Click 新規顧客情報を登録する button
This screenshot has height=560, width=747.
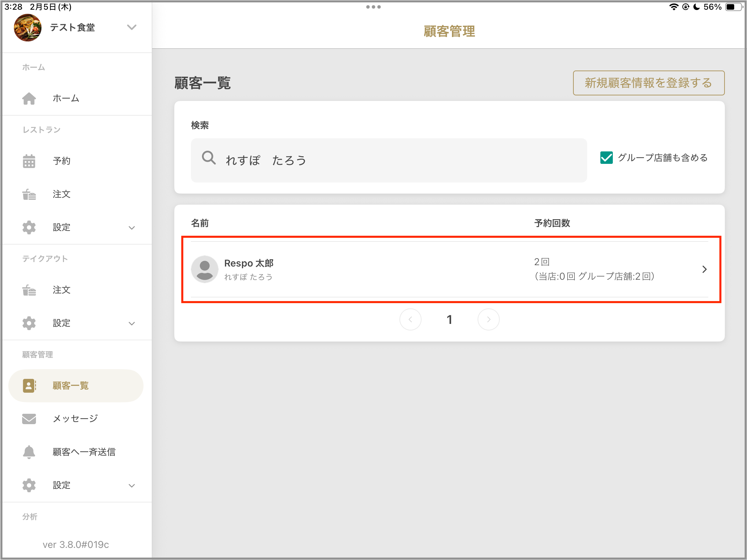[x=648, y=83]
